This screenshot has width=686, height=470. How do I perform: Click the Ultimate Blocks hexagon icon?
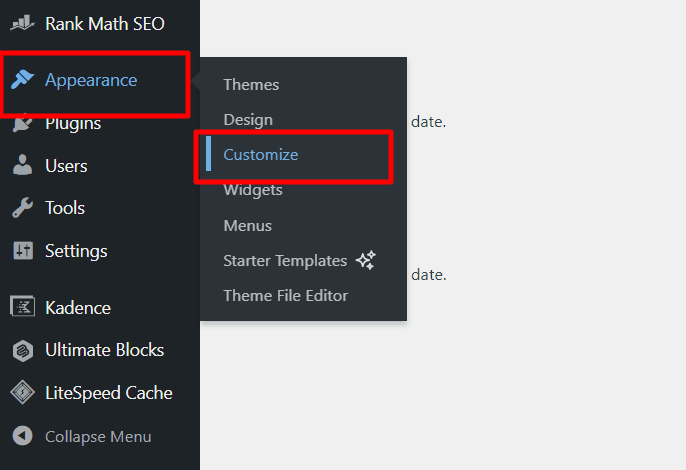(22, 350)
